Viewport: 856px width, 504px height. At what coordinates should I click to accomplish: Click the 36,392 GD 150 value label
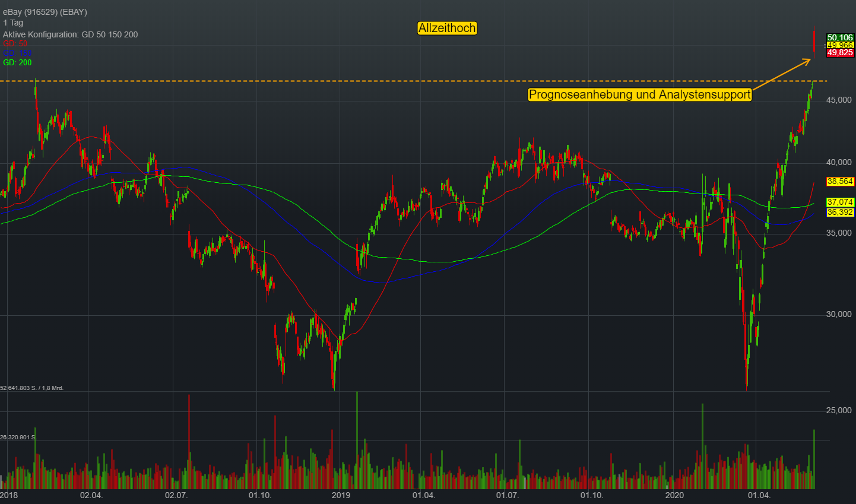click(x=840, y=213)
